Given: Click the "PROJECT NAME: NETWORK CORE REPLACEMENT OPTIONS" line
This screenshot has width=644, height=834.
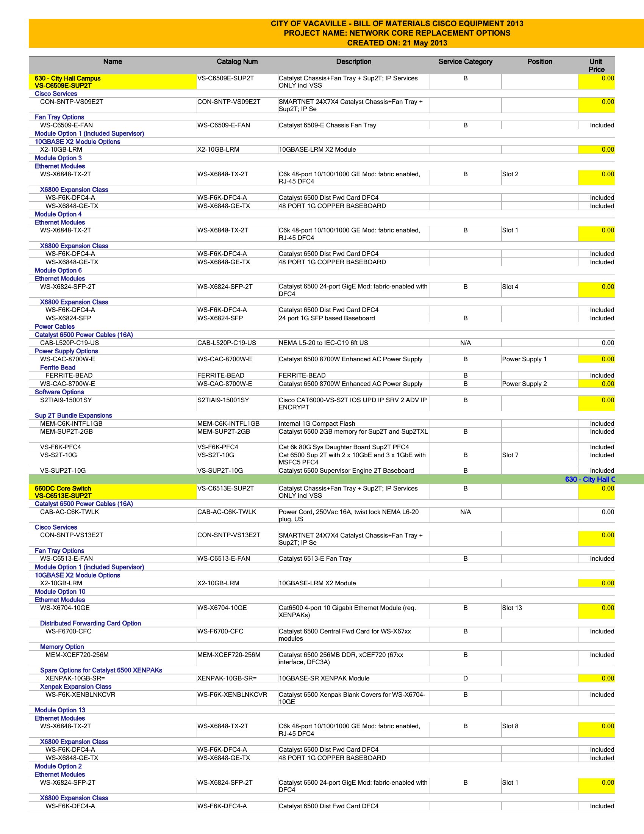Looking at the screenshot, I should [397, 33].
